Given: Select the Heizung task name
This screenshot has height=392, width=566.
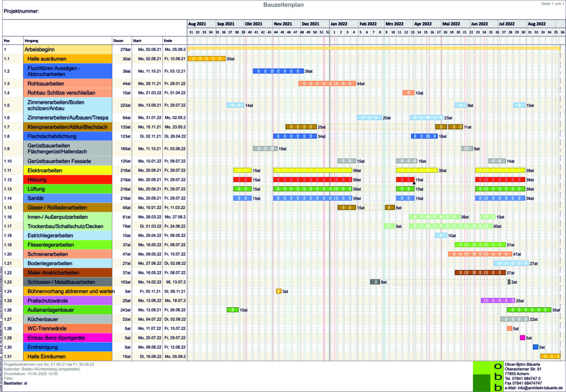Looking at the screenshot, I should coord(37,180).
